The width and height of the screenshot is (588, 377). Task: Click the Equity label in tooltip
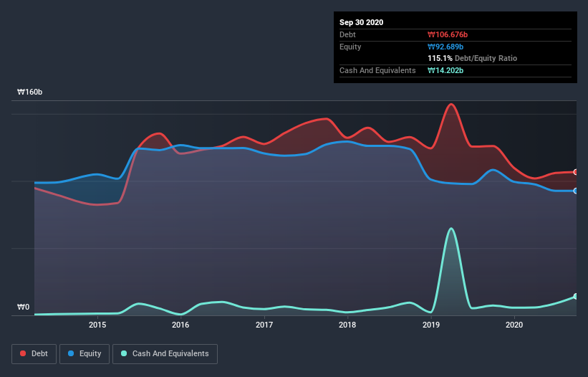(x=350, y=47)
